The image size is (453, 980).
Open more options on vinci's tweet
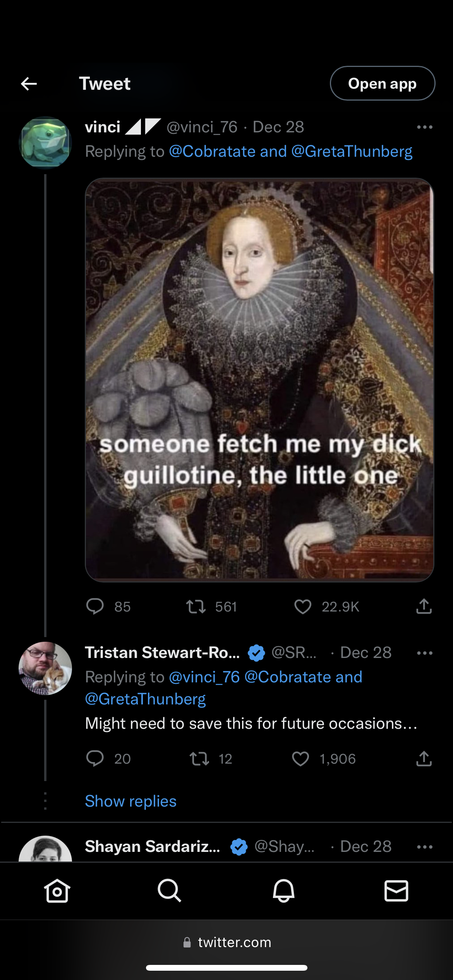(x=424, y=127)
